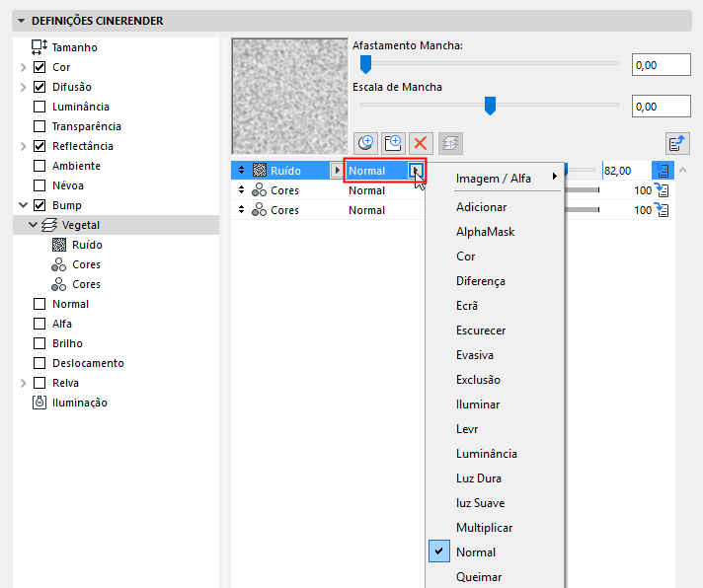This screenshot has height=588, width=703.
Task: Click the 82,00 opacity input field
Action: [x=627, y=170]
